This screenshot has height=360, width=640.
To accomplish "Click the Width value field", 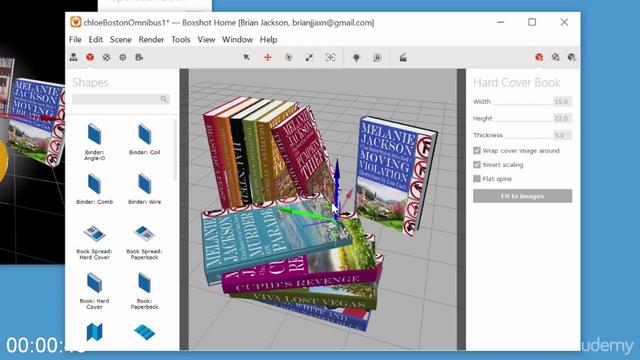I will click(562, 101).
